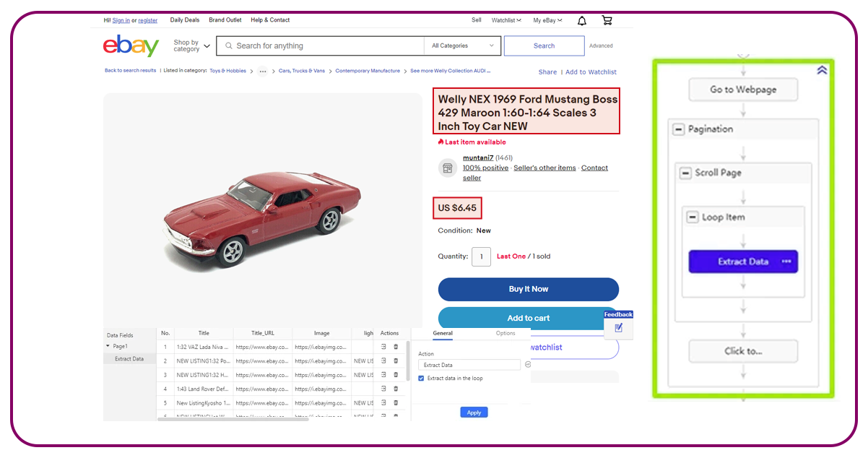The image size is (868, 458).
Task: Open Daily Deals menu link
Action: 185,20
